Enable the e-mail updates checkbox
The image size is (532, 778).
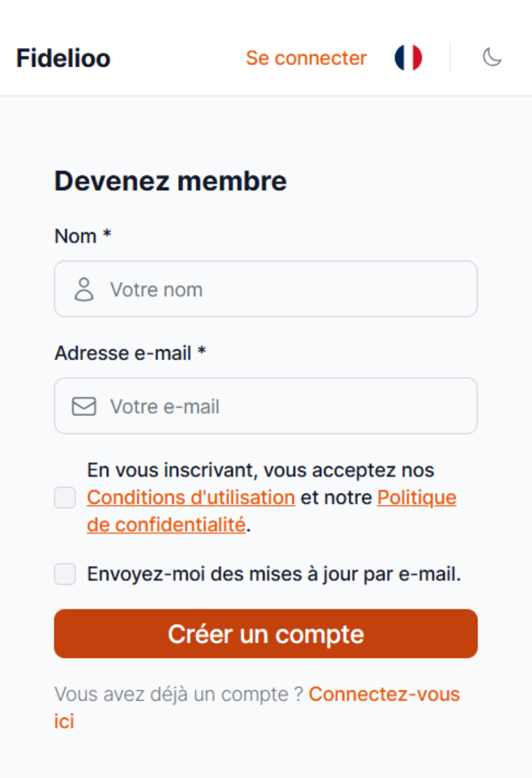[x=65, y=574]
